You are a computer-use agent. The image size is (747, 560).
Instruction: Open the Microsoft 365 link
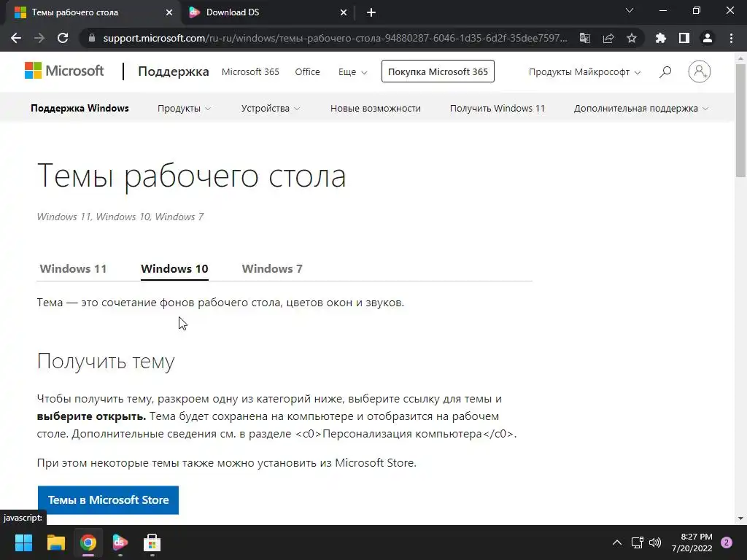(x=250, y=72)
